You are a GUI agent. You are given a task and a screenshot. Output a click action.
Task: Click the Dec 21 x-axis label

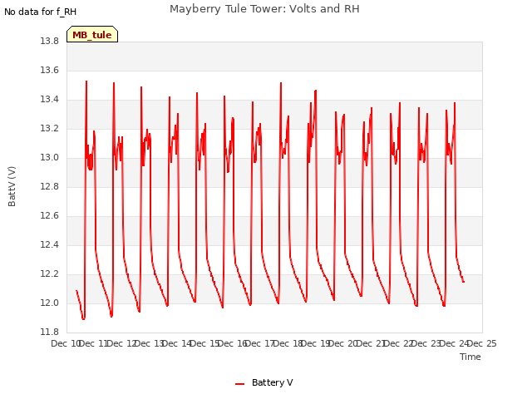click(371, 343)
